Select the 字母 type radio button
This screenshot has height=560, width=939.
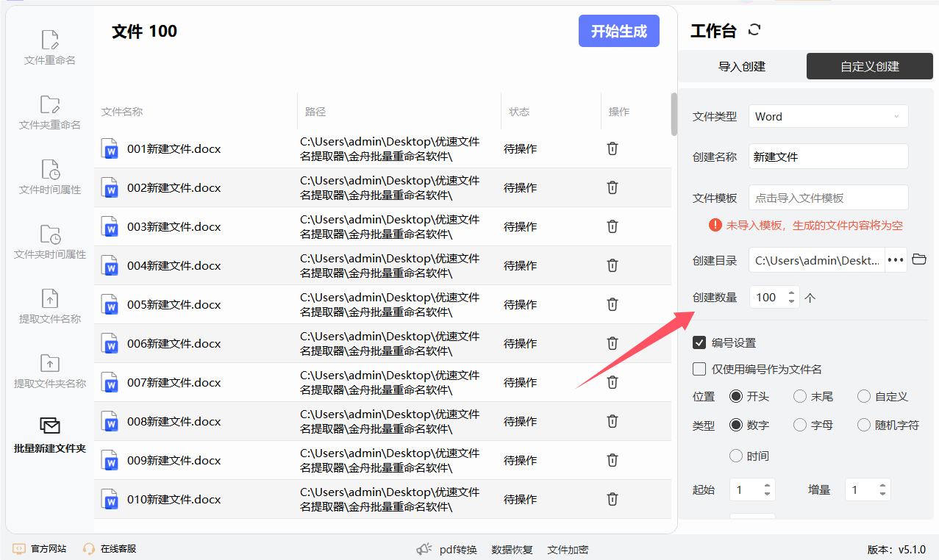800,425
